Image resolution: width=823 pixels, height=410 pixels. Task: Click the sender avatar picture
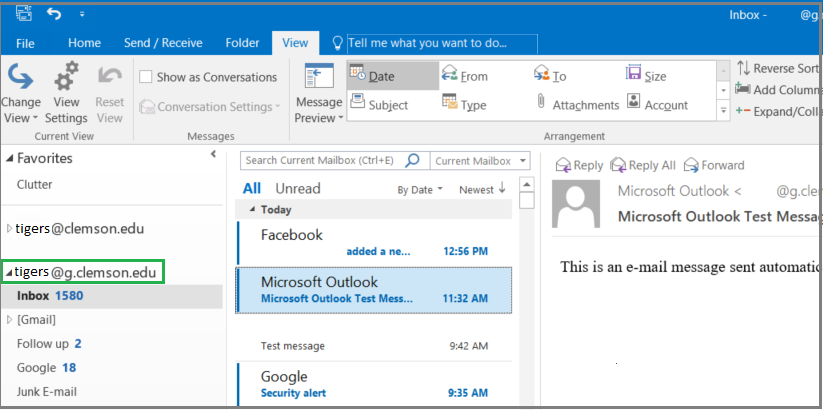coord(576,204)
